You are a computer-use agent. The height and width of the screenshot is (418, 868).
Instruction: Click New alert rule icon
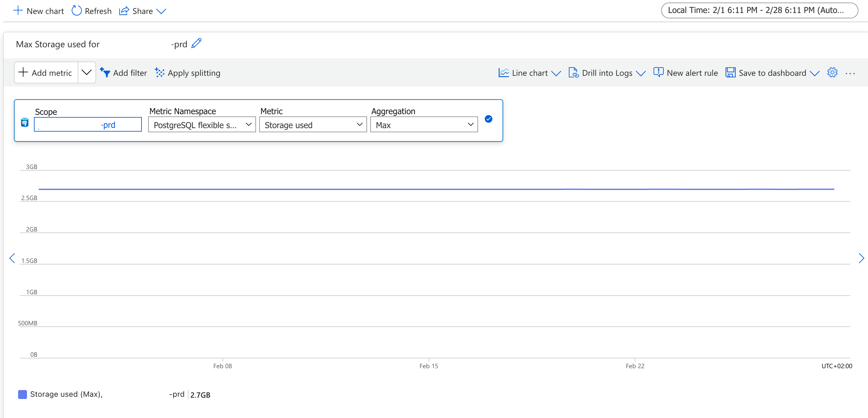(x=658, y=72)
